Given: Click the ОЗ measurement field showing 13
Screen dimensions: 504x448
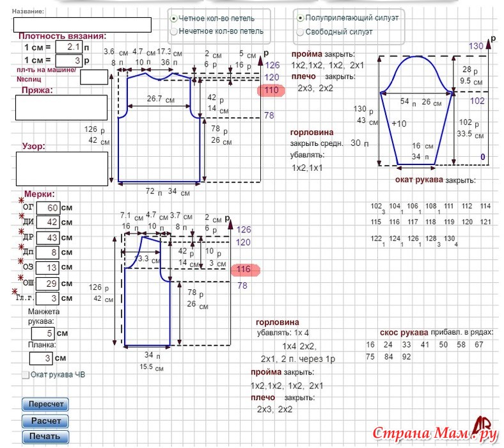Looking at the screenshot, I should coord(47,268).
